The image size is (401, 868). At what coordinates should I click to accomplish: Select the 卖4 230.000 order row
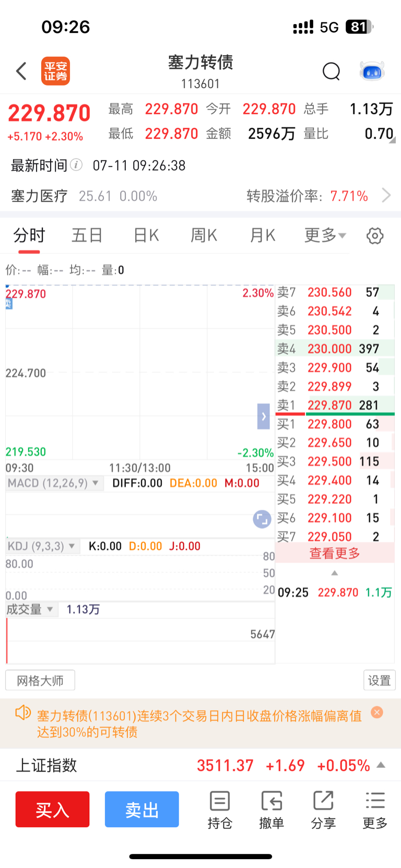pos(335,349)
